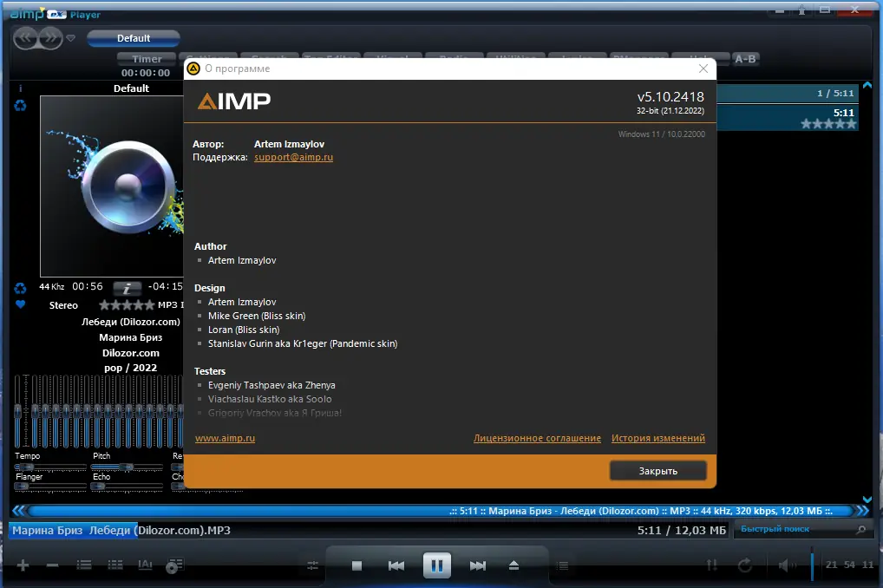
Task: Click the disc with list icon
Action: coord(174,565)
